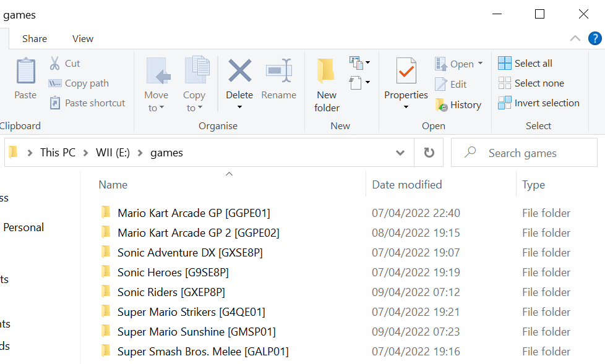The width and height of the screenshot is (605, 364).
Task: Select Super Mario Strikers [G4QE01] folder
Action: pyautogui.click(x=191, y=312)
